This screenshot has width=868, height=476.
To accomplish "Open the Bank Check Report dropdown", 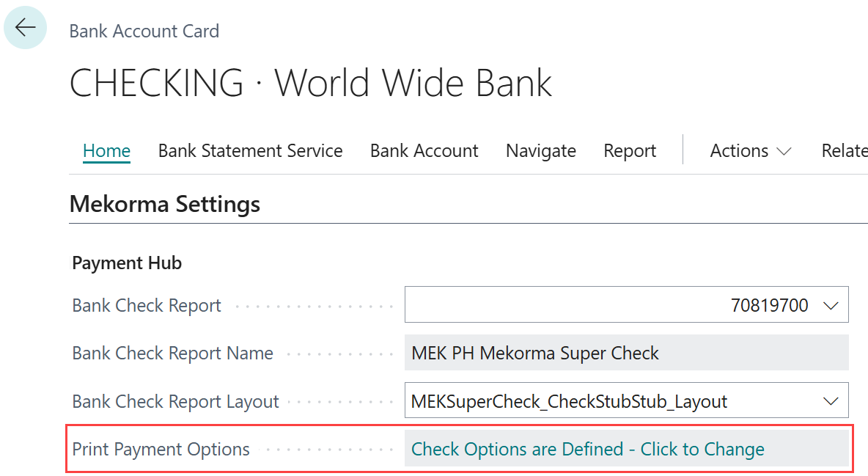I will coord(831,304).
